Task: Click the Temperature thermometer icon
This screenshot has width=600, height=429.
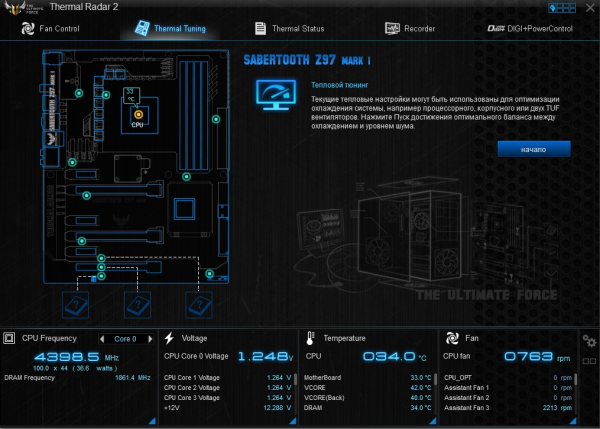Action: [x=310, y=338]
